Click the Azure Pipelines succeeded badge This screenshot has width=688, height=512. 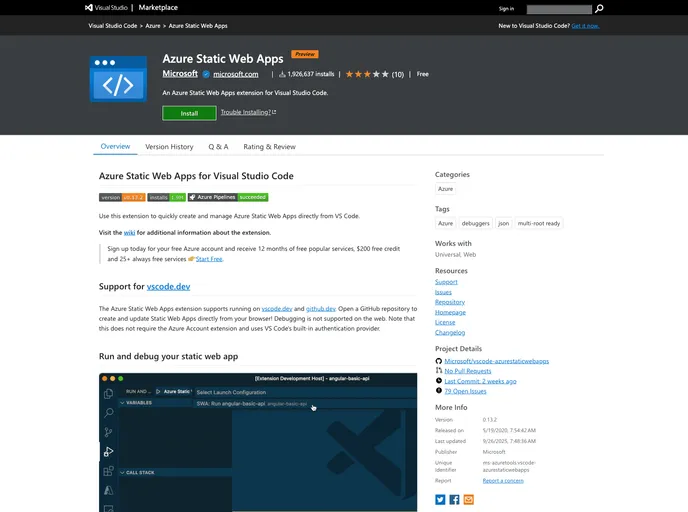(x=229, y=198)
